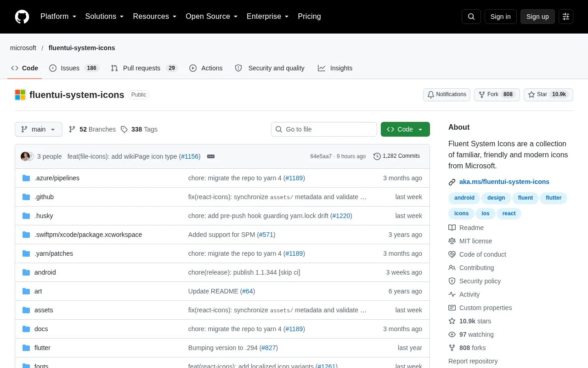Open the .husky folder
The width and height of the screenshot is (588, 368).
point(44,216)
